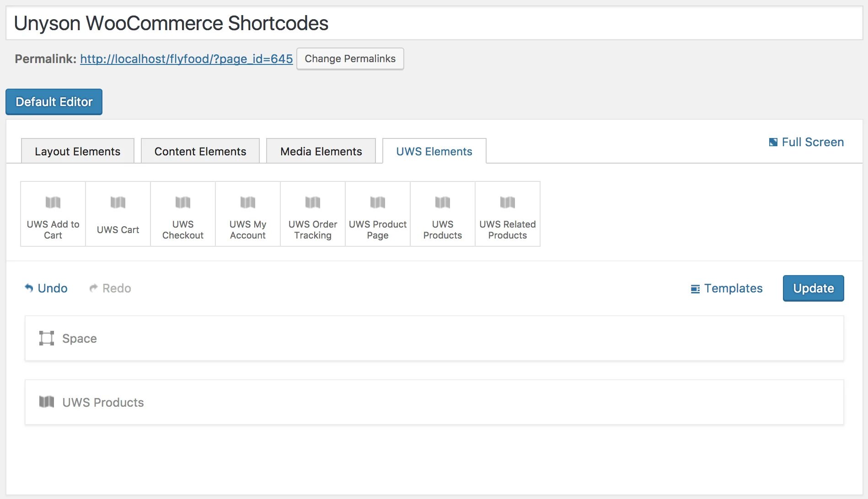Click the Templates list icon

coord(695,289)
